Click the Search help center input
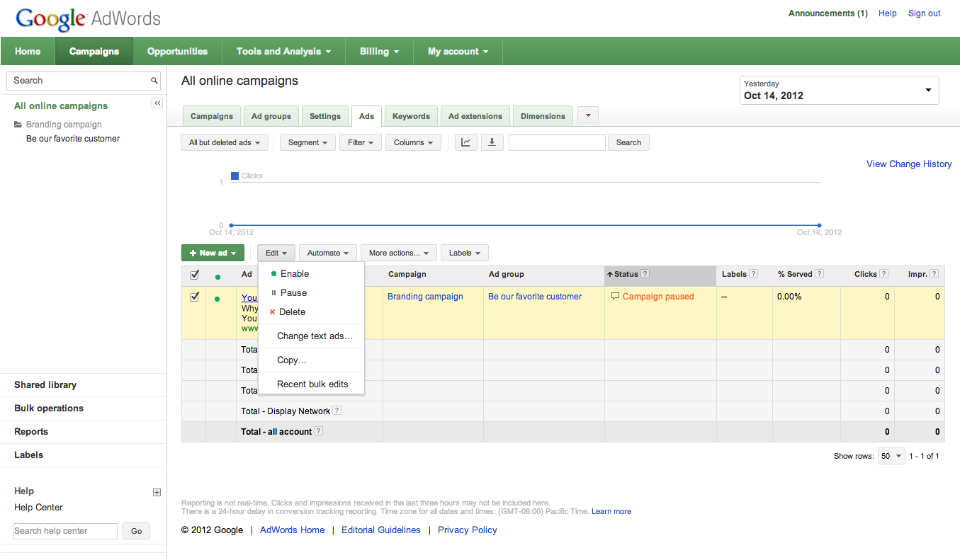The height and width of the screenshot is (560, 960). [x=65, y=531]
